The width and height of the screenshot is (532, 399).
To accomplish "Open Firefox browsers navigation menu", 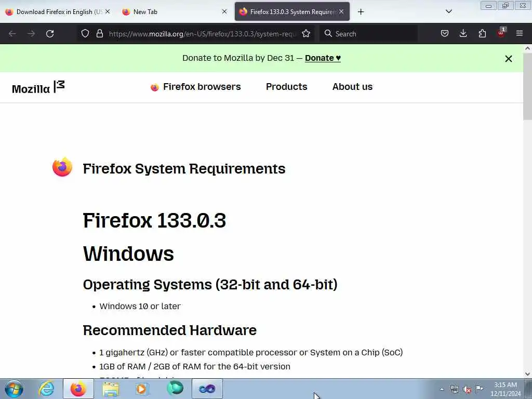I will coord(195,87).
